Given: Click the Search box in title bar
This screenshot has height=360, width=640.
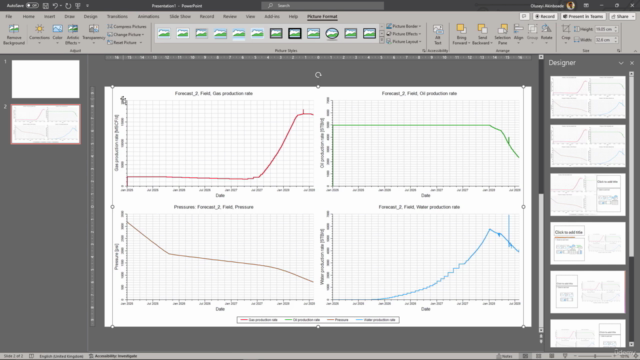Looking at the screenshot, I should coord(322,6).
